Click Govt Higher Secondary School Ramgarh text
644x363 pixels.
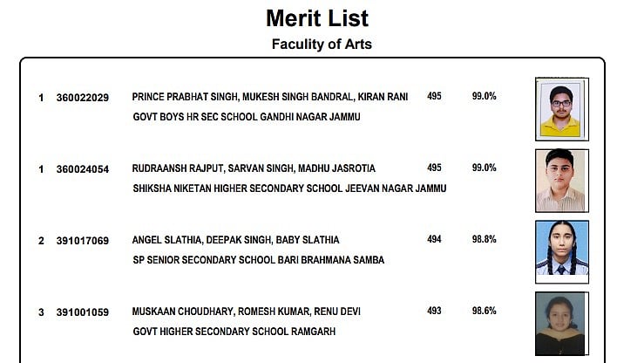tap(234, 332)
